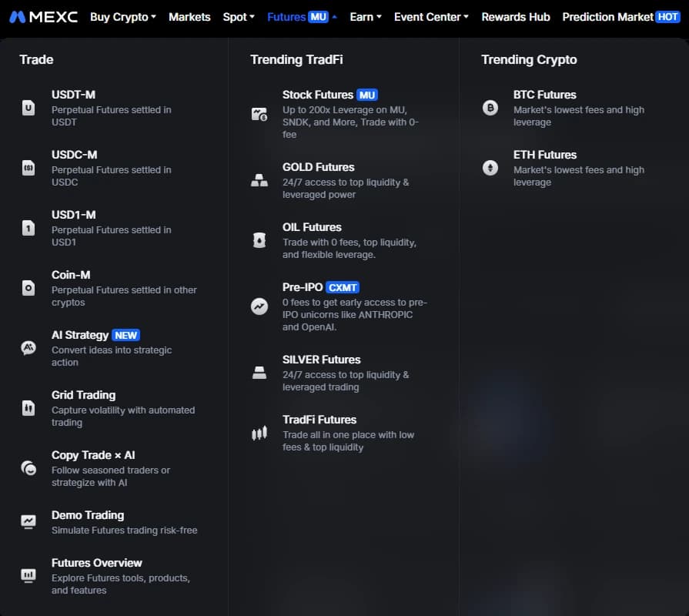Open Prediction Market from the nav bar
The height and width of the screenshot is (616, 689).
point(607,17)
